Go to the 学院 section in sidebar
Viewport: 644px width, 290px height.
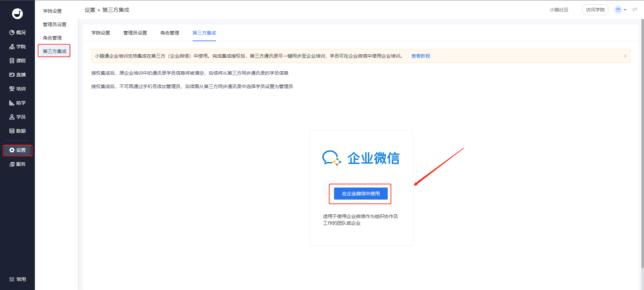click(x=17, y=47)
